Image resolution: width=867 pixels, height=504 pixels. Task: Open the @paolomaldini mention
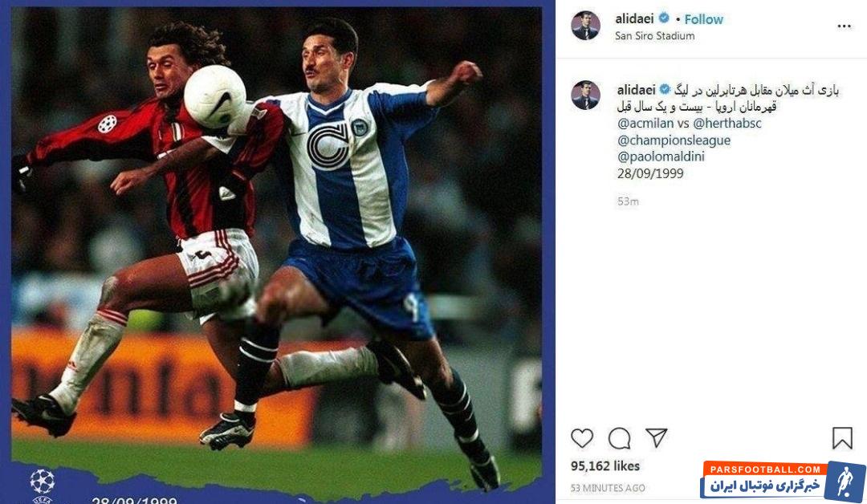click(661, 157)
